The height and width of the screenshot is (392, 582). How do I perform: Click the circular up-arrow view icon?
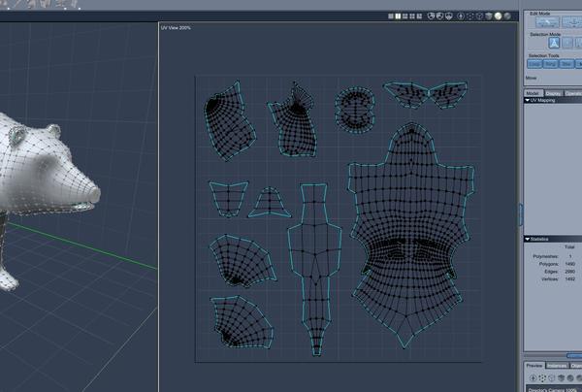pos(461,16)
